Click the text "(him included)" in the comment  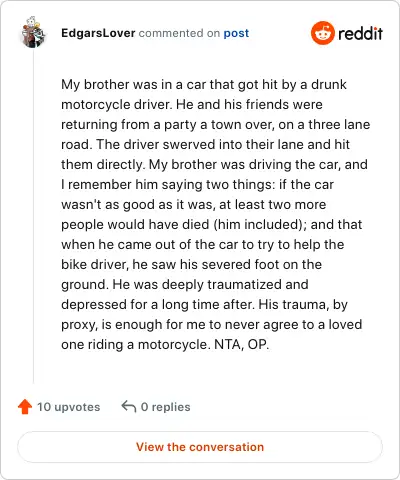click(x=260, y=225)
